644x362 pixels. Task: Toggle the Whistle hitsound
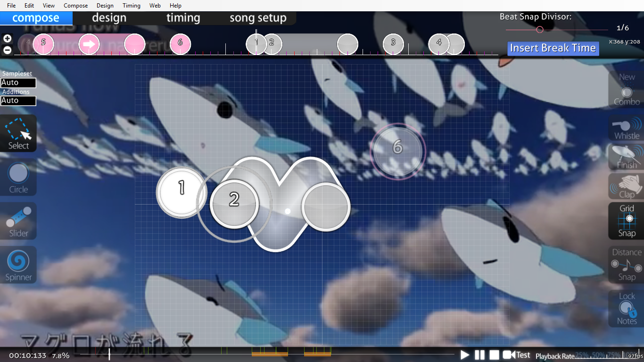tap(627, 128)
